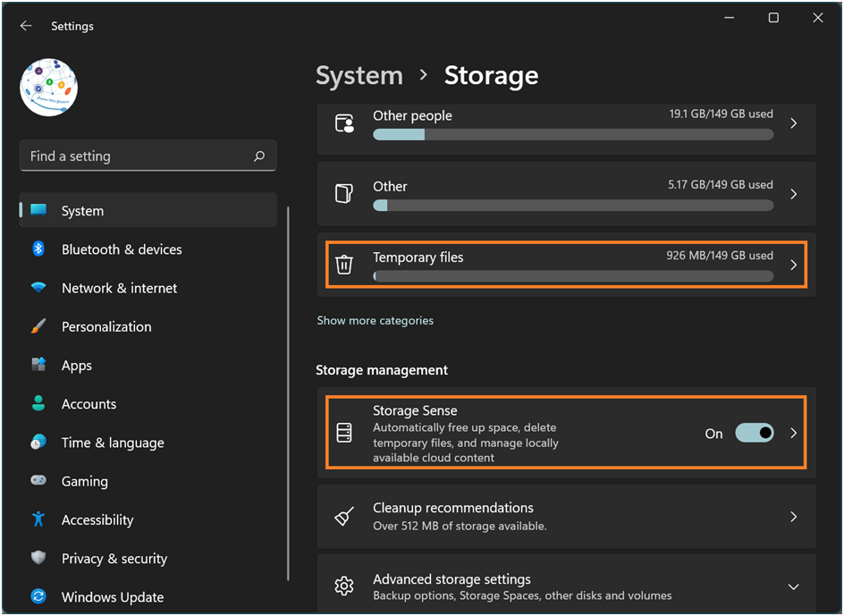This screenshot has height=616, width=844.
Task: Click the sidebar vertical scrollbar
Action: (x=288, y=393)
